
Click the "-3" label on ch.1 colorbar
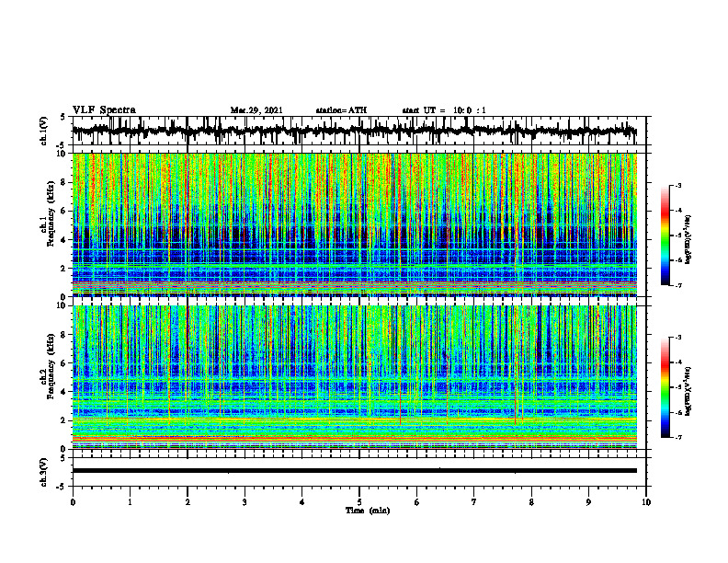pos(677,185)
